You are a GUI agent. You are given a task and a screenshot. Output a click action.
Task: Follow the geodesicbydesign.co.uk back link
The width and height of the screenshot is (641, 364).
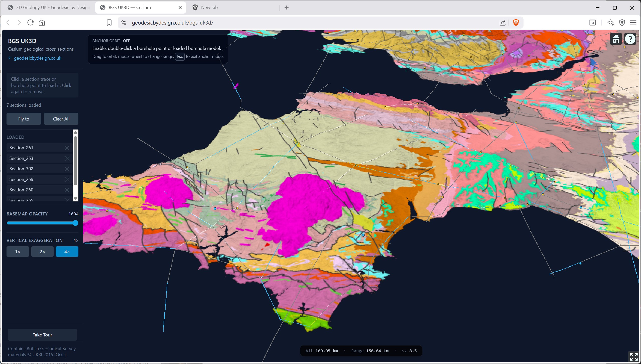point(35,58)
